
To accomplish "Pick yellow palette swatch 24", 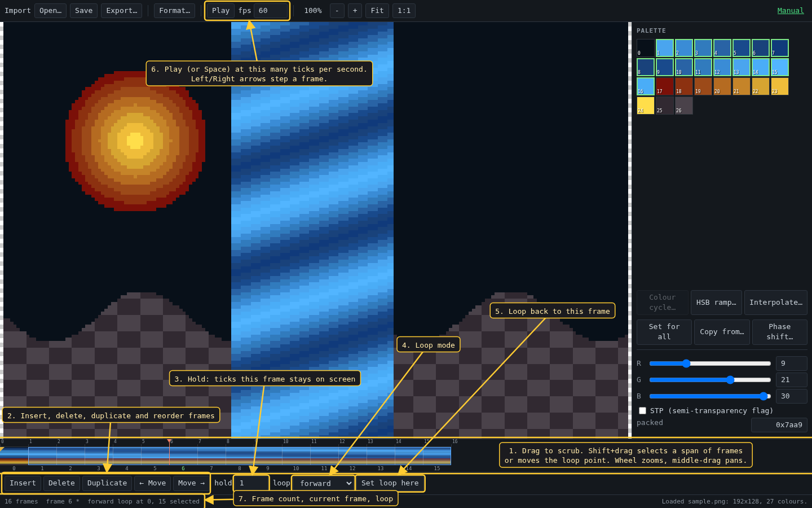I will [646, 106].
